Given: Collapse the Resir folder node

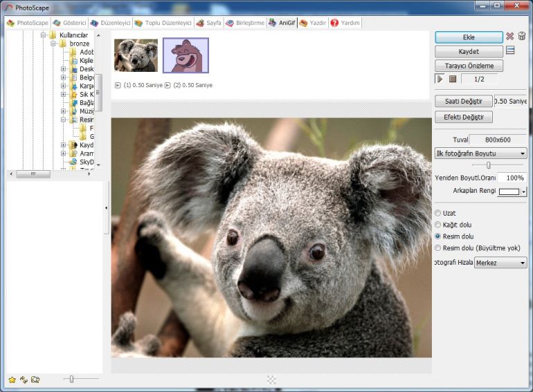Looking at the screenshot, I should tap(63, 120).
